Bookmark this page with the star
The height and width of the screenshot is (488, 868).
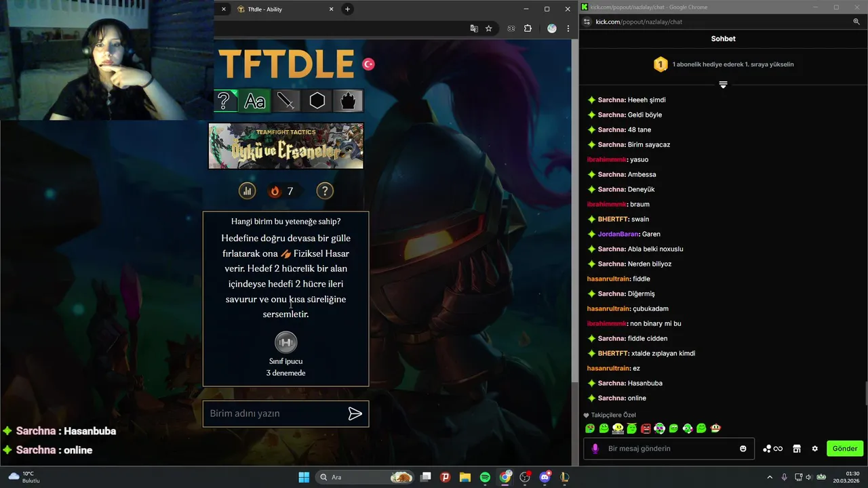[488, 28]
